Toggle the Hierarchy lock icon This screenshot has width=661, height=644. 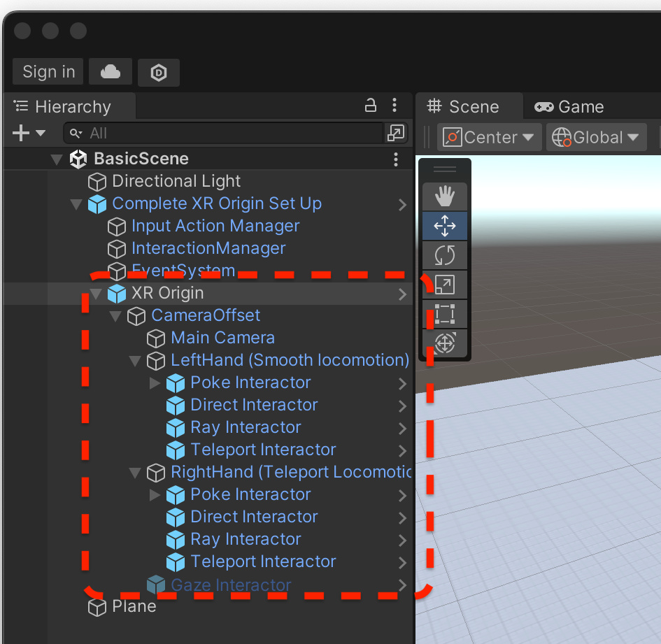[370, 105]
